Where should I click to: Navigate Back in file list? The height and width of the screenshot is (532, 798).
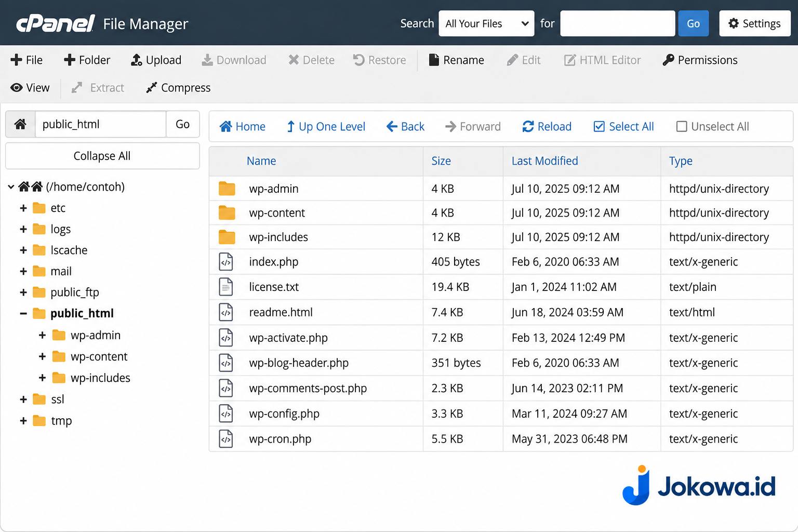pyautogui.click(x=405, y=126)
